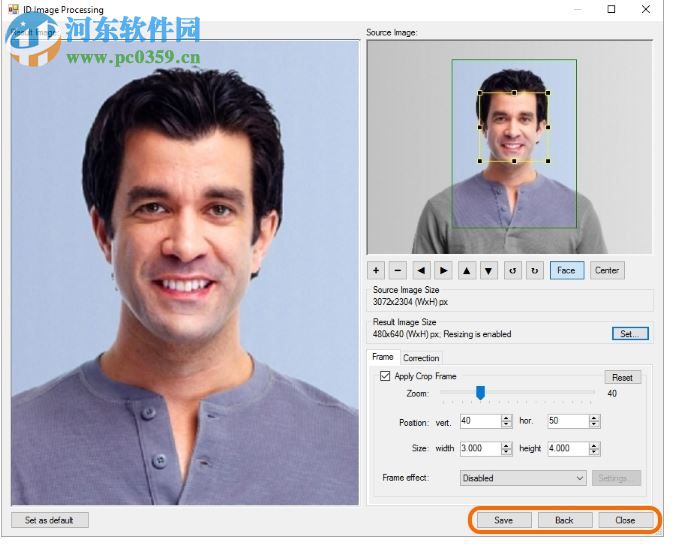
Task: Move the crop frame up
Action: pyautogui.click(x=466, y=271)
